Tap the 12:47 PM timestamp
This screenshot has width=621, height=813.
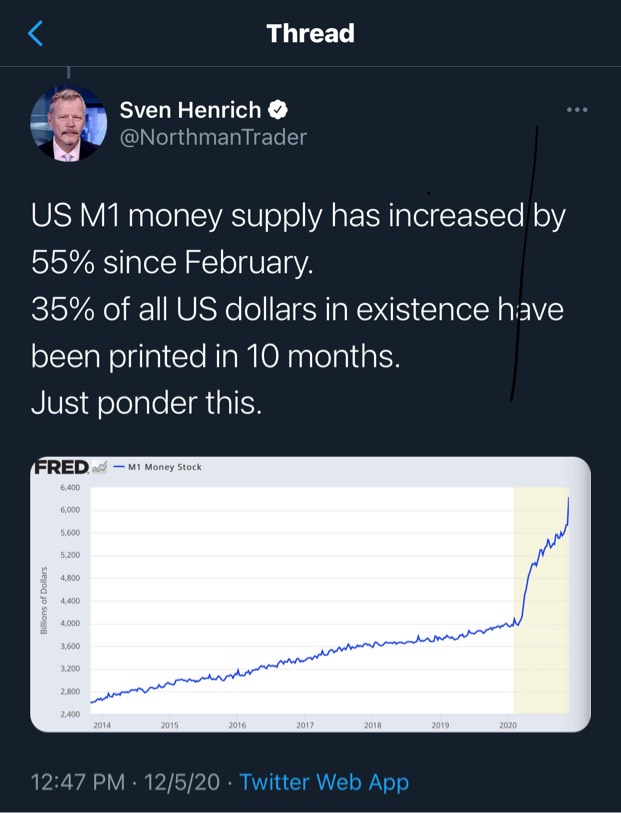click(x=78, y=782)
